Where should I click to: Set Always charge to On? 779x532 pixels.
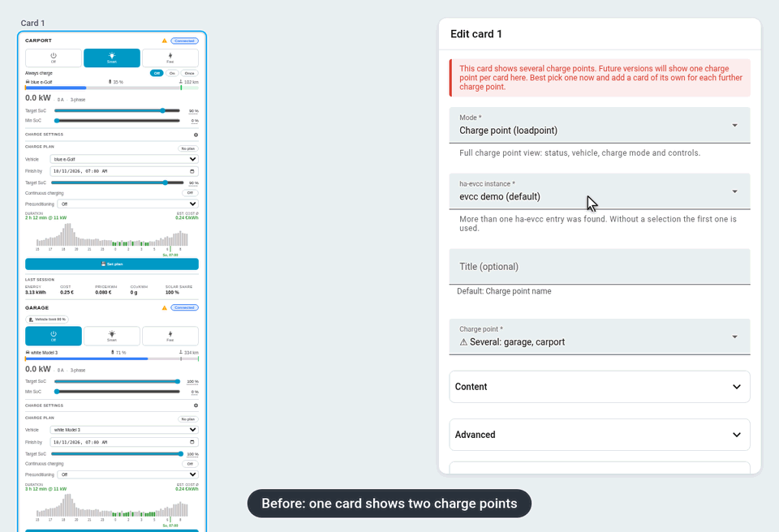[x=172, y=73]
